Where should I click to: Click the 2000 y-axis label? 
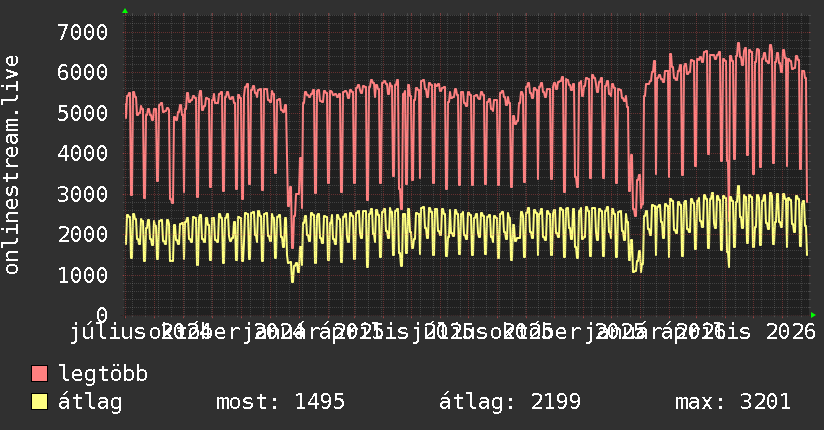[83, 234]
